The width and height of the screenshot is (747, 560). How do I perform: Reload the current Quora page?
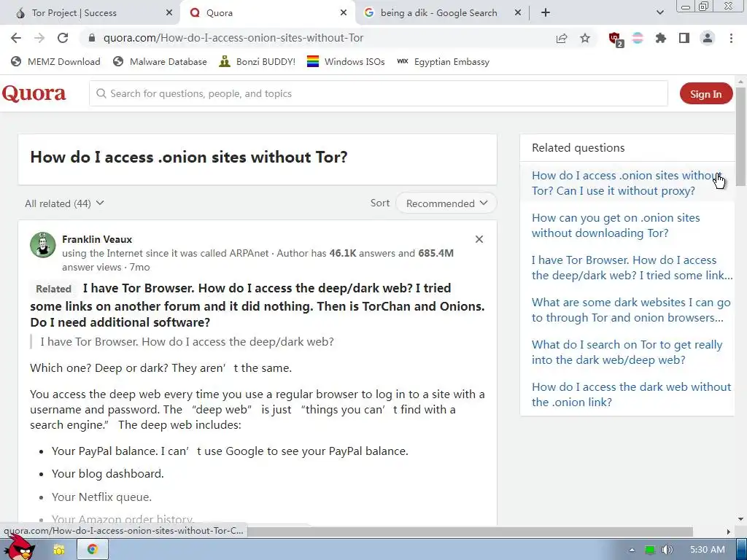point(63,38)
